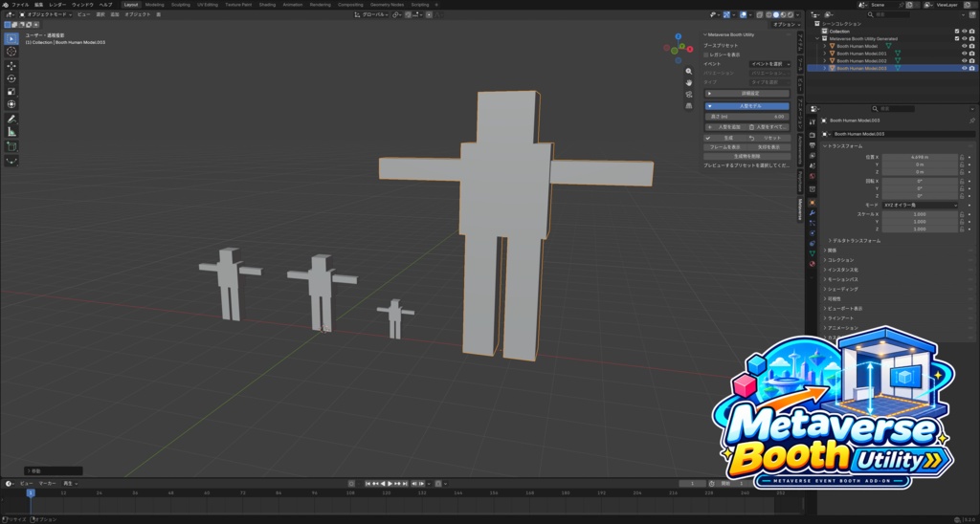Select the Transform tool in left toolbar
The height and width of the screenshot is (524, 980).
pos(11,104)
